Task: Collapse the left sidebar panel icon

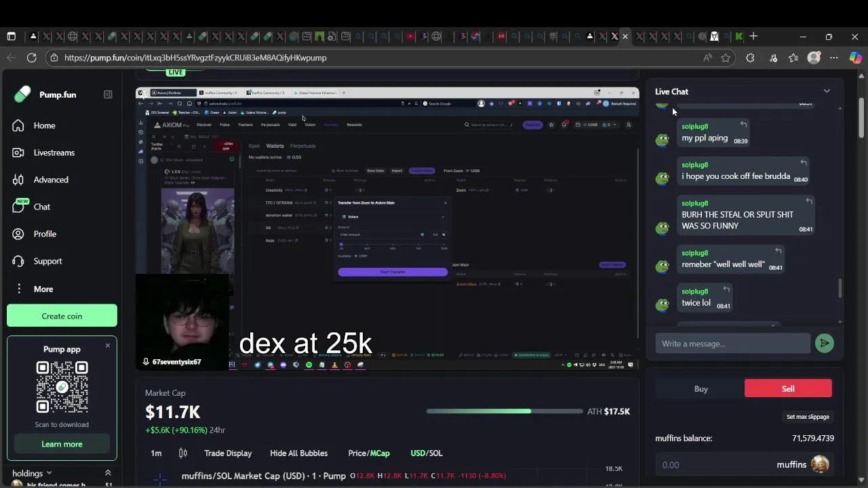Action: (108, 94)
